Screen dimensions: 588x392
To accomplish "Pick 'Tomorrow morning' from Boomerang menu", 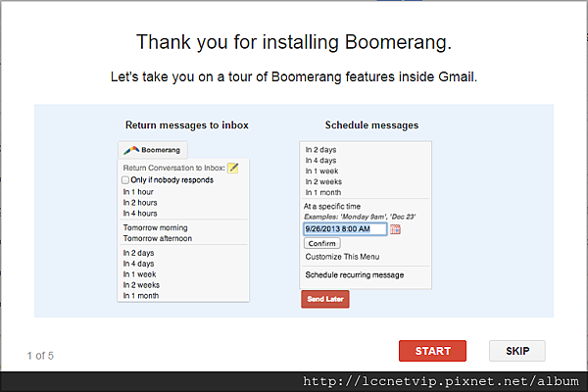I will tap(157, 227).
